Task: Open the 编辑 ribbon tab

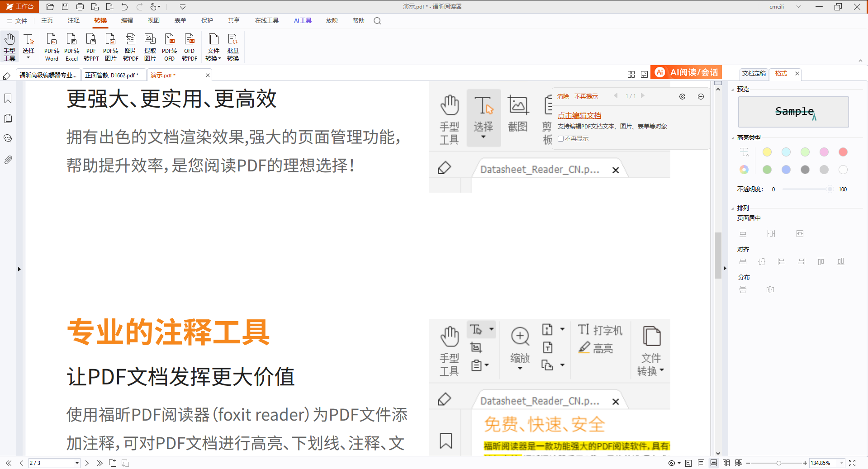Action: click(127, 21)
